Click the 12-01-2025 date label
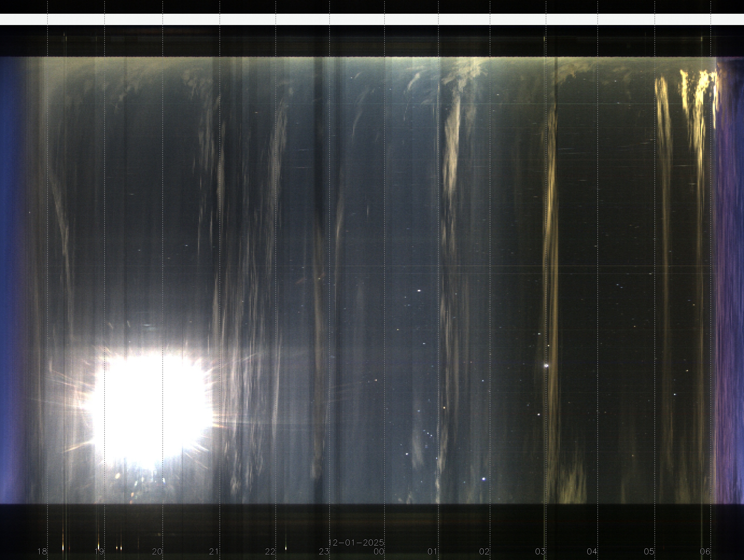The image size is (744, 560). (x=356, y=542)
